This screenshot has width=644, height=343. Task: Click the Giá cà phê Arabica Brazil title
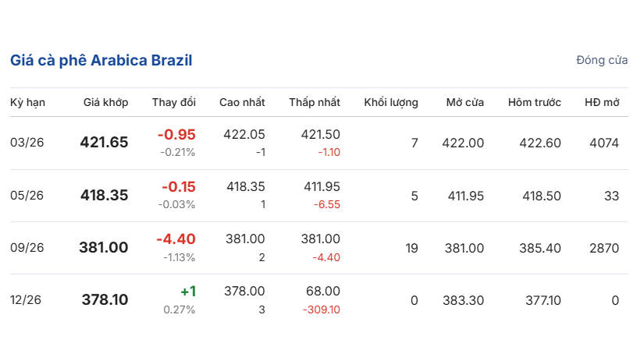point(101,61)
